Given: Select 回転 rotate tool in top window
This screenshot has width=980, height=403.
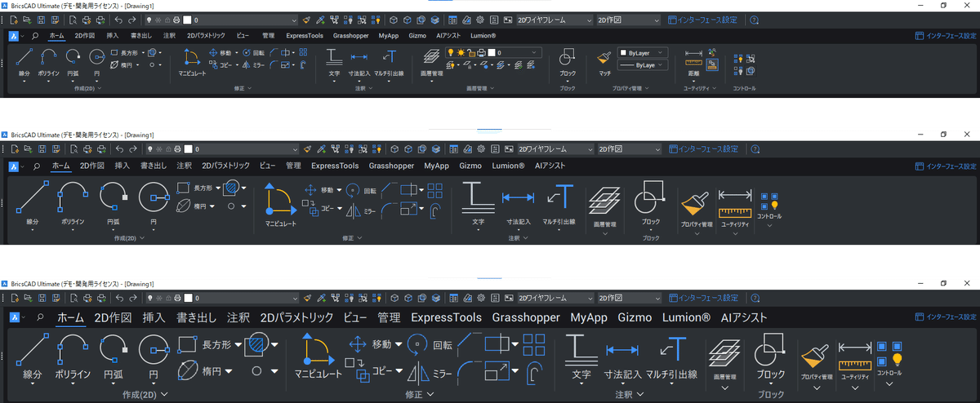Looking at the screenshot, I should (252, 52).
